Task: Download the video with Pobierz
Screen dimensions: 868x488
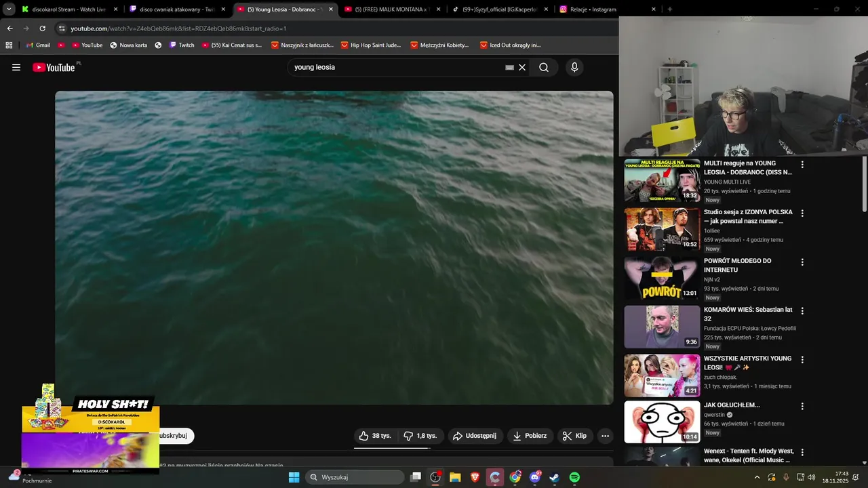Action: click(x=530, y=436)
